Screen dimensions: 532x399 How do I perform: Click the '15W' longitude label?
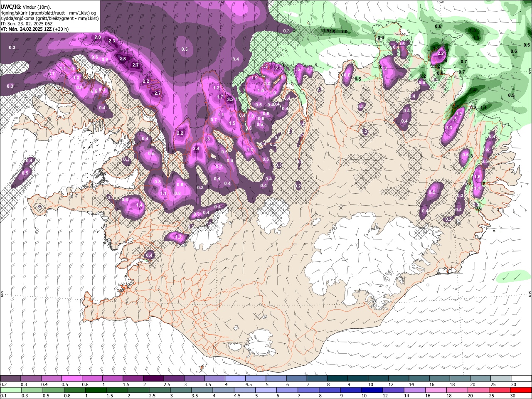pyautogui.click(x=440, y=2)
